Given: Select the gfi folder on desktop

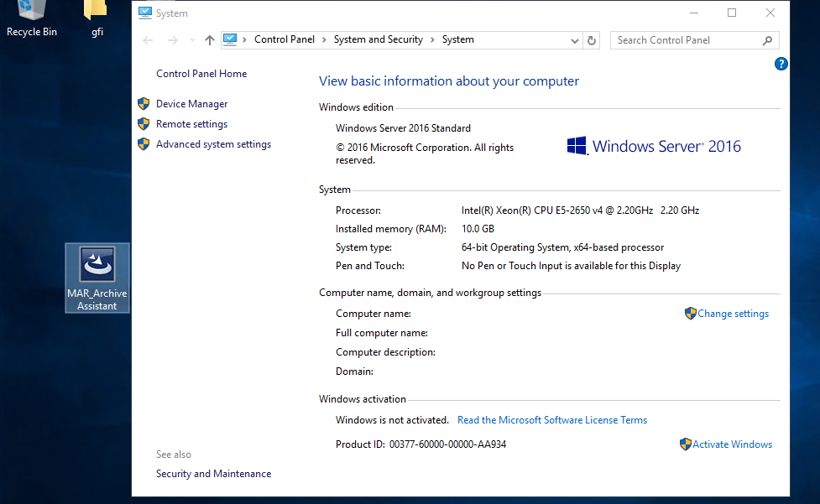Looking at the screenshot, I should [x=97, y=18].
